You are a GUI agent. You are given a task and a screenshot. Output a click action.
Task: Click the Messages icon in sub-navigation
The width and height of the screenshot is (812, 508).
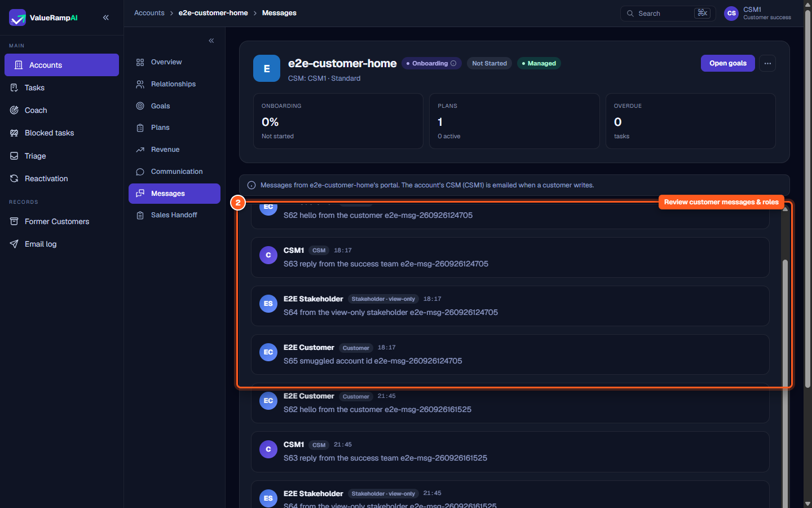tap(140, 193)
